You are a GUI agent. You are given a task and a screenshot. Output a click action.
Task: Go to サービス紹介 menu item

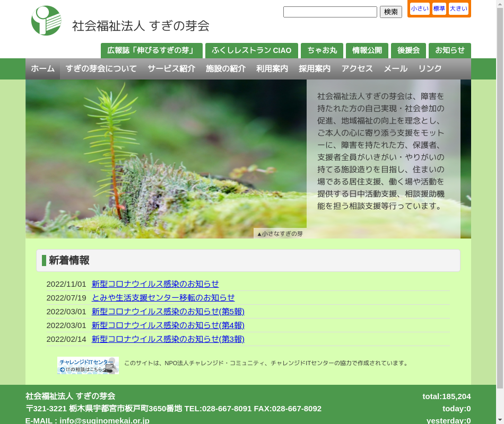coord(171,69)
